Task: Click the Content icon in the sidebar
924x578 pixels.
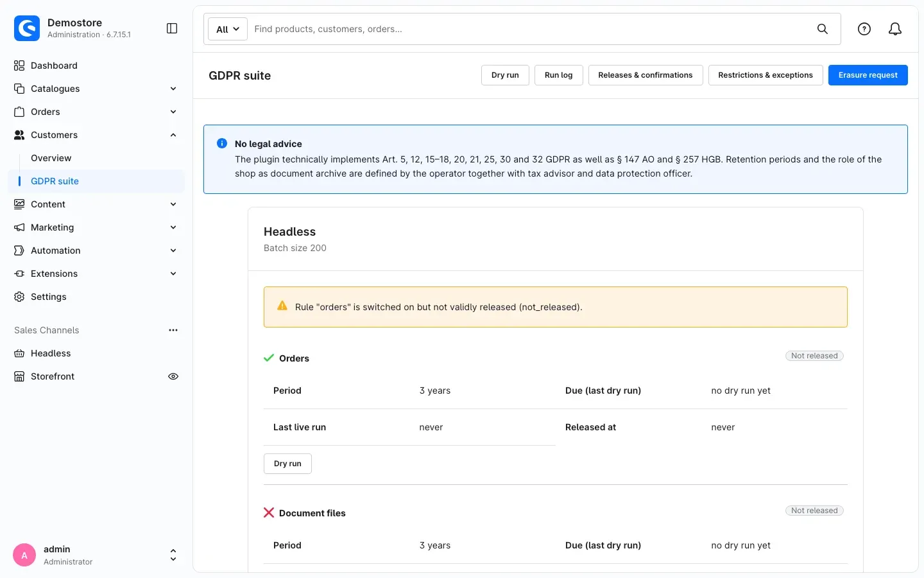Action: click(19, 204)
